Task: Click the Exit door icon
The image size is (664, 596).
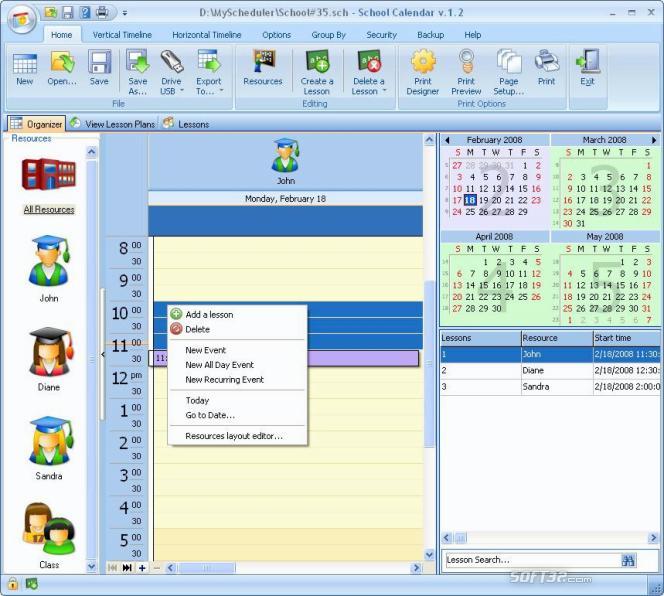Action: tap(587, 62)
